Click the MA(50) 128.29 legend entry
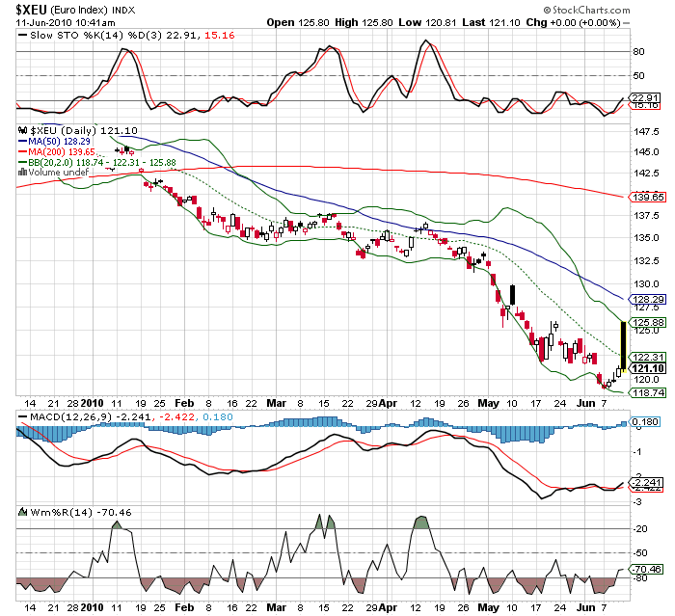Viewport: 675px width, 616px height. [60, 141]
